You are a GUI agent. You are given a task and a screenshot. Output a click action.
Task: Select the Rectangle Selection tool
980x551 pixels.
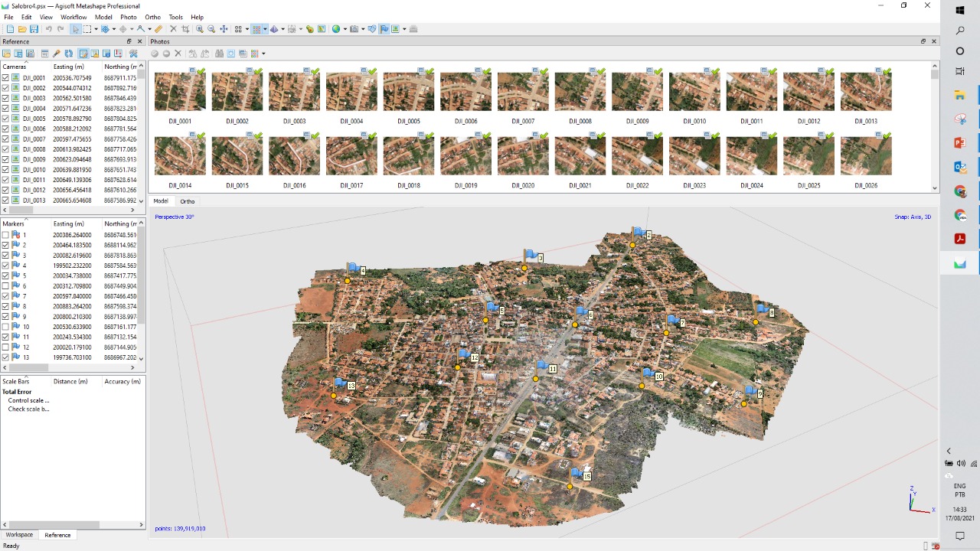pos(87,29)
